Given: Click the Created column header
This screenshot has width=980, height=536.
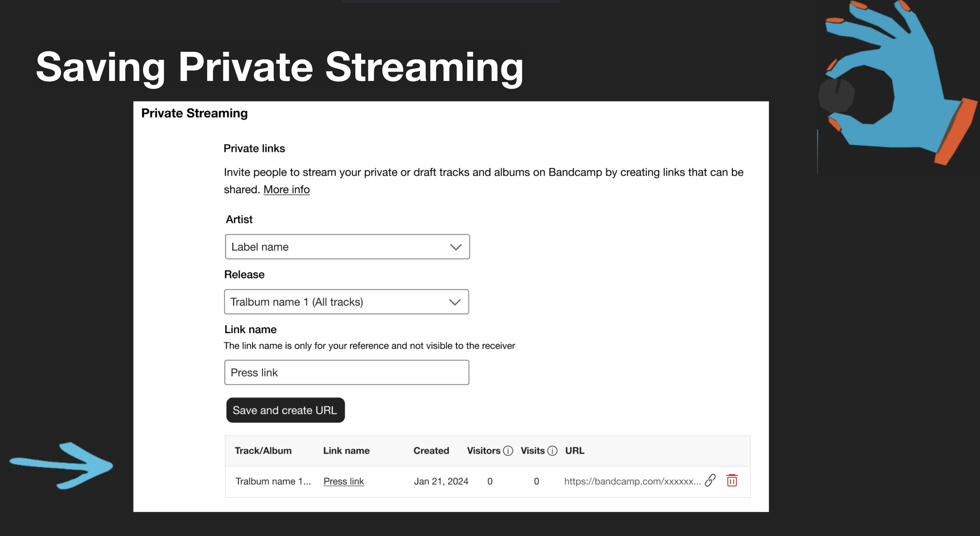Looking at the screenshot, I should click(431, 450).
